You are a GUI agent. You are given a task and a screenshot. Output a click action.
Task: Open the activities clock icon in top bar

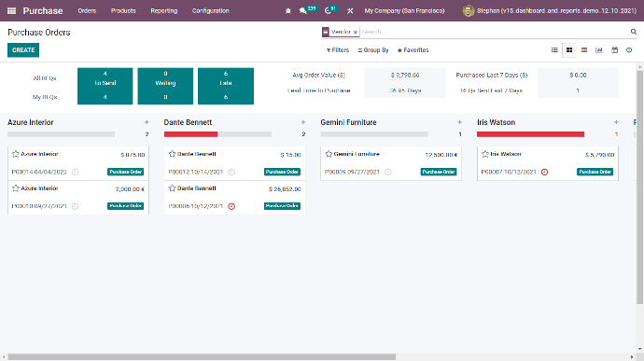[328, 11]
